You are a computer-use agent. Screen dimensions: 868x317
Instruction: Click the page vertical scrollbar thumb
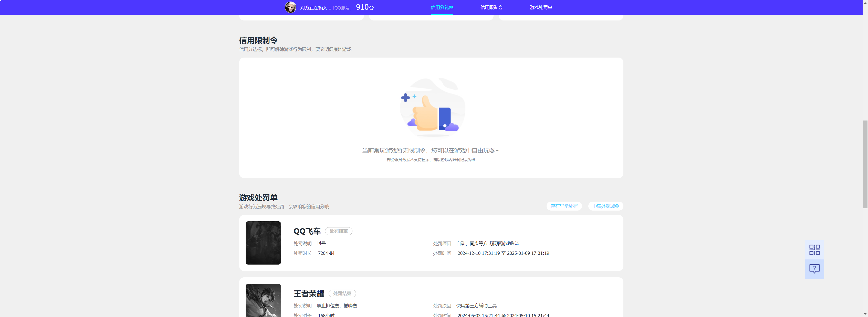[865, 164]
